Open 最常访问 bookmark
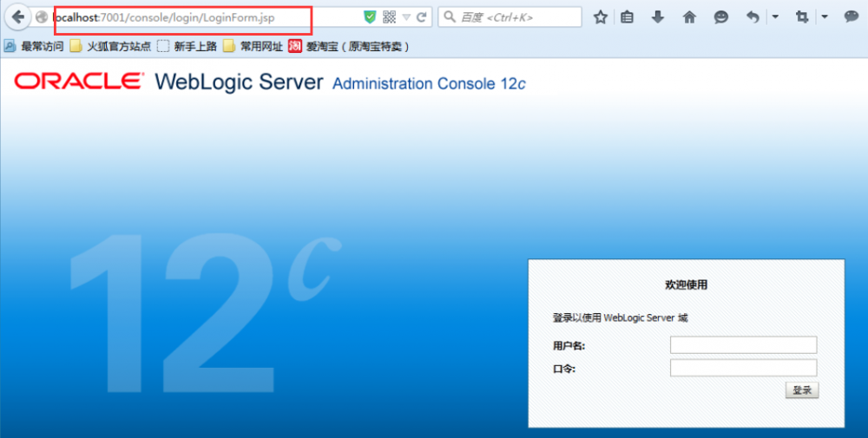This screenshot has width=868, height=438. point(34,47)
